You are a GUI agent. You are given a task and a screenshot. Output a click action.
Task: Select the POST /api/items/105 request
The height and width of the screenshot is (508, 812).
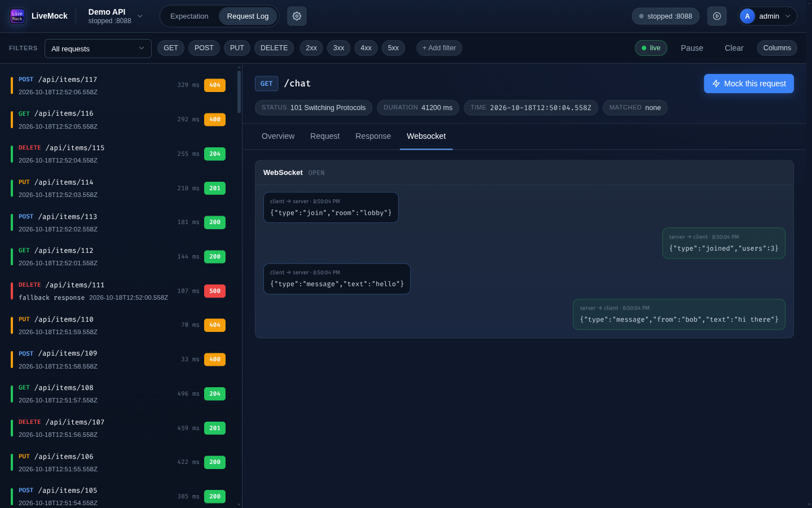118,496
